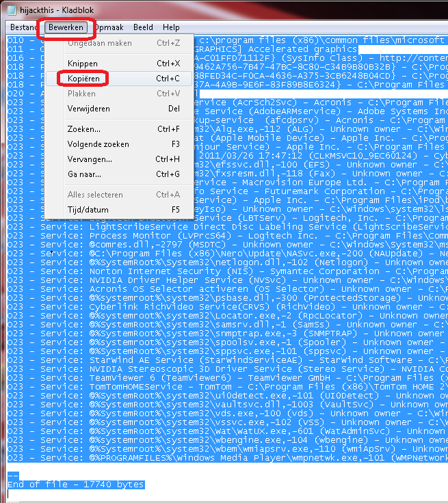Viewport: 448px width, 503px height.
Task: Click the Plakken menu entry
Action: [119, 94]
